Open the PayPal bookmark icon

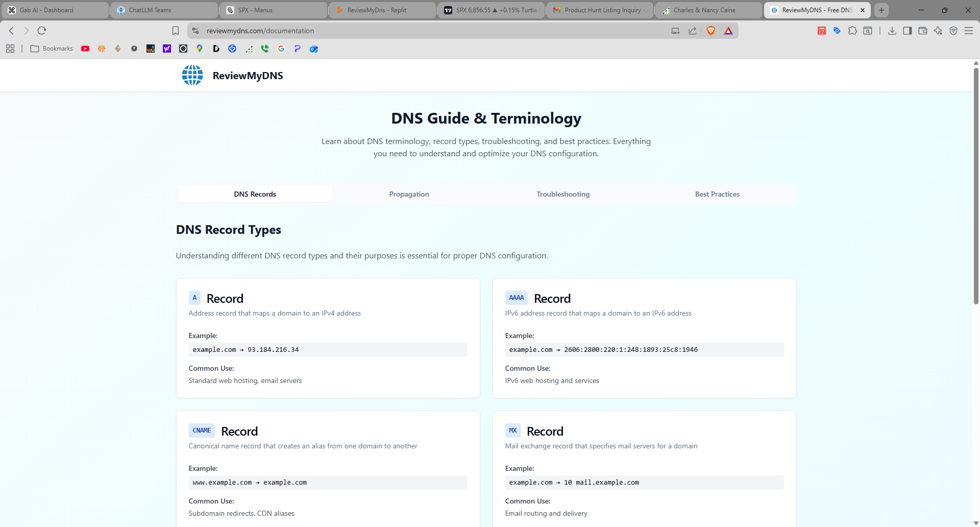click(298, 49)
